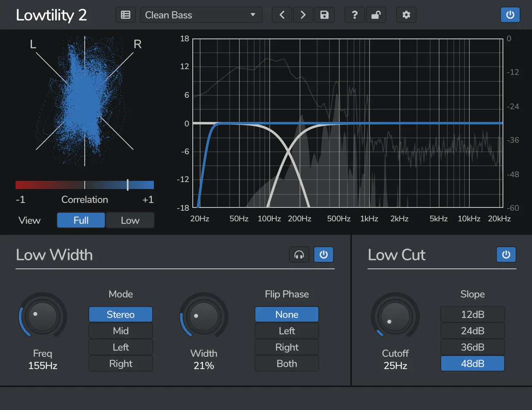Select Right mode
The height and width of the screenshot is (410, 532).
point(121,363)
